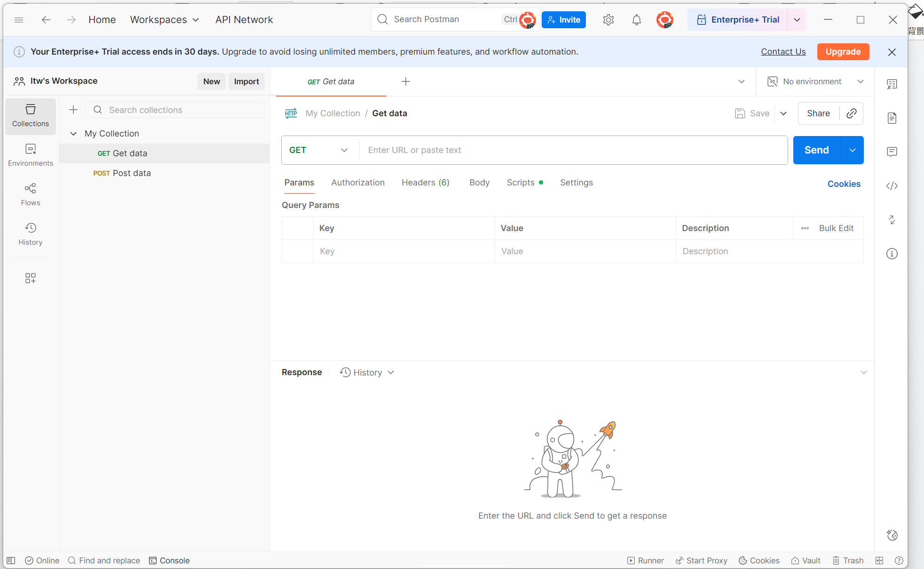Click the Share button
Screen dimensions: 924x569
click(x=819, y=113)
